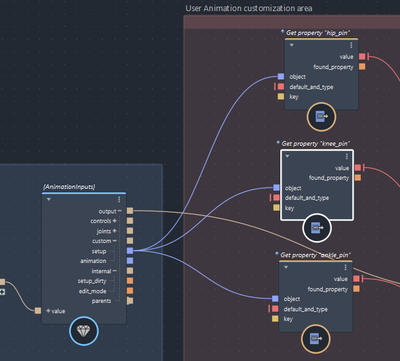Screen dimensions: 400x361
Task: Click hip_pin node's default_and_type port
Action: [281, 87]
